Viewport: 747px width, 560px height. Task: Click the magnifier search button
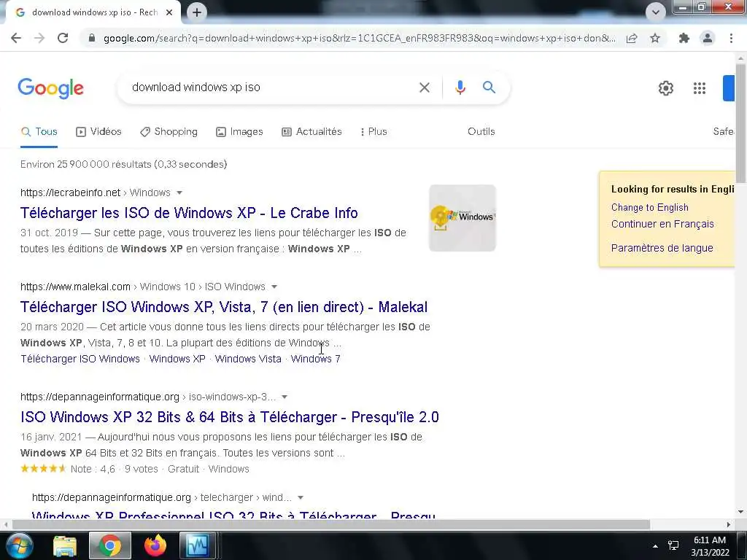(489, 87)
